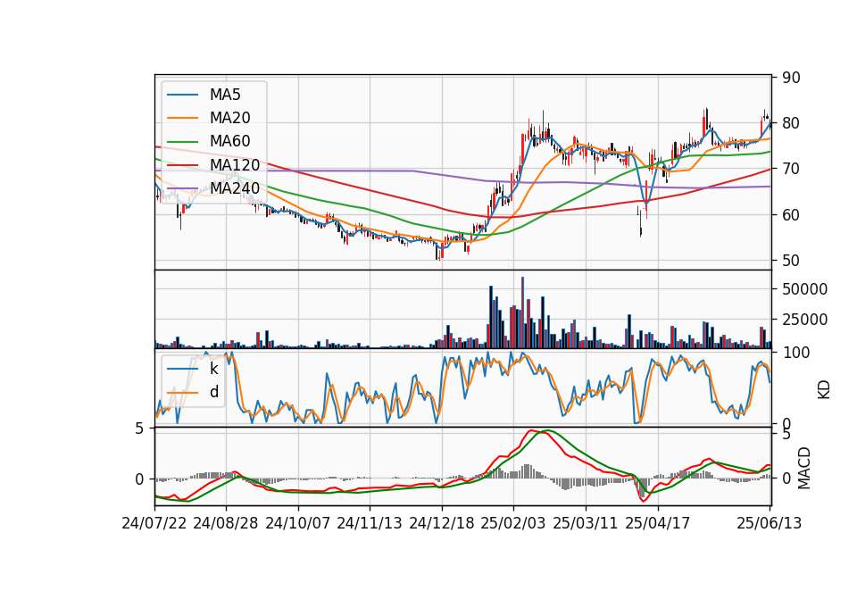Viewport: 857px width, 616px height.
Task: Click the 50000 volume axis label
Action: [804, 289]
